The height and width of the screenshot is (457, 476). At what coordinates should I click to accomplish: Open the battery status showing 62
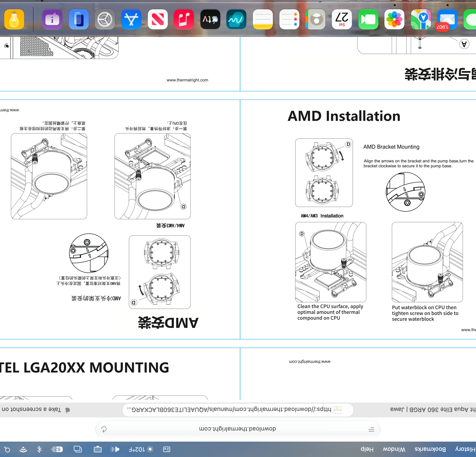[x=57, y=449]
